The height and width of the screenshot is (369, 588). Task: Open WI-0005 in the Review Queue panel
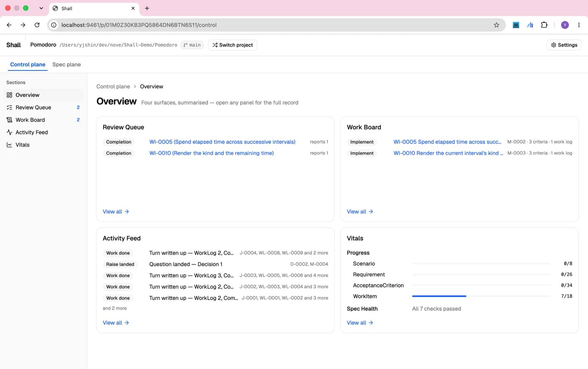pos(222,142)
